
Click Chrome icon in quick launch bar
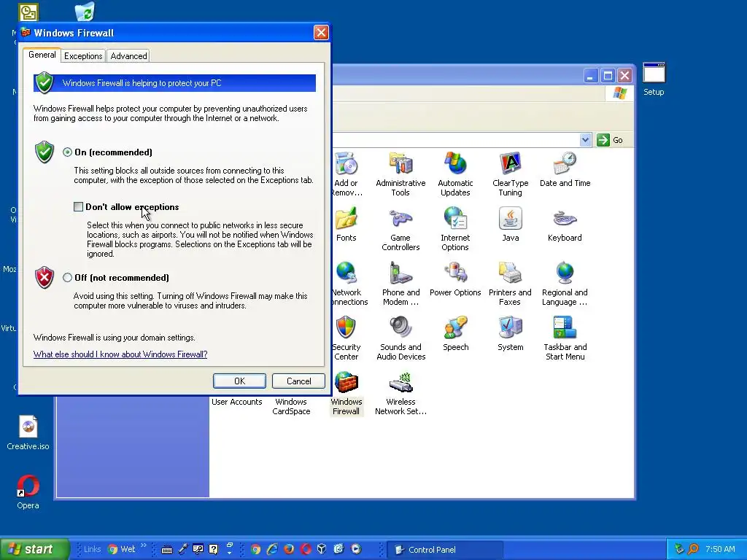256,549
